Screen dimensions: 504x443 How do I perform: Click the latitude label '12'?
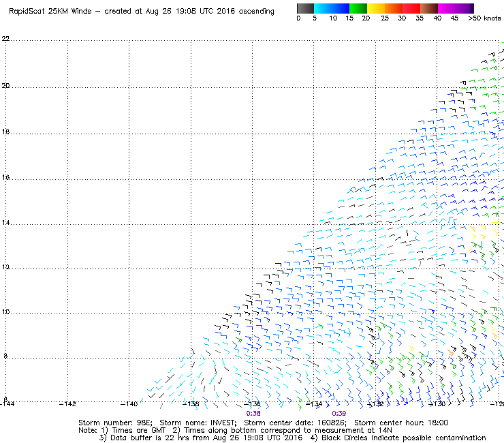click(5, 267)
